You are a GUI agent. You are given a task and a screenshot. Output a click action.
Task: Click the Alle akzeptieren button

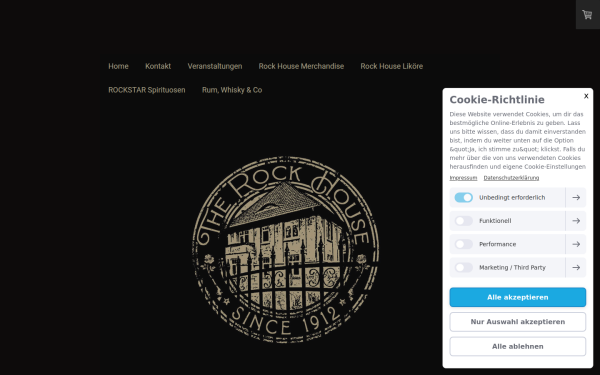click(x=518, y=297)
